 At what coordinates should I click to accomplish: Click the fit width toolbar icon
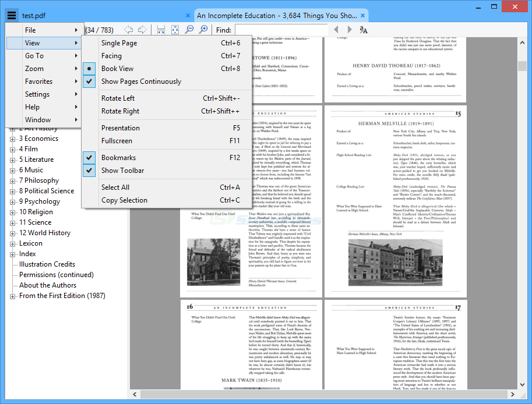pyautogui.click(x=161, y=30)
